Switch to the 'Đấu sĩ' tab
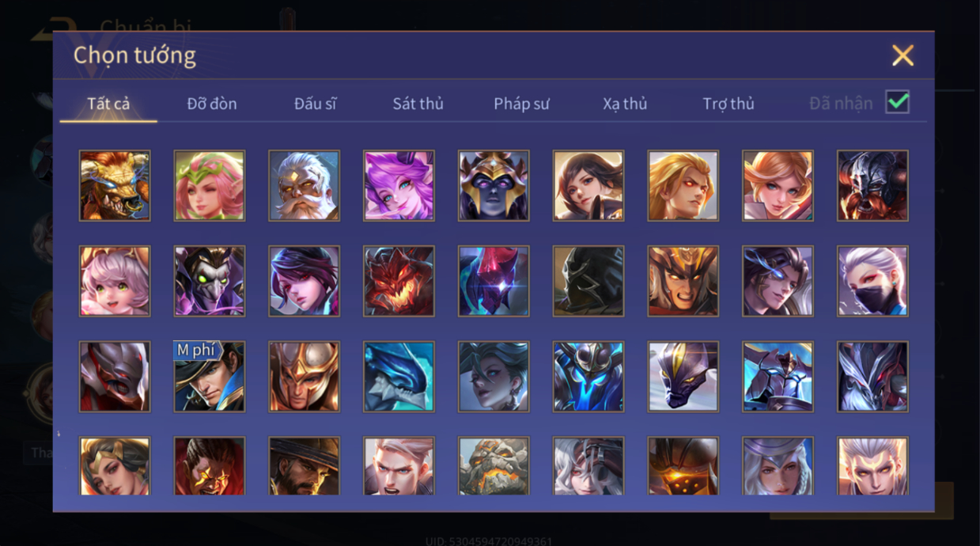 point(315,104)
